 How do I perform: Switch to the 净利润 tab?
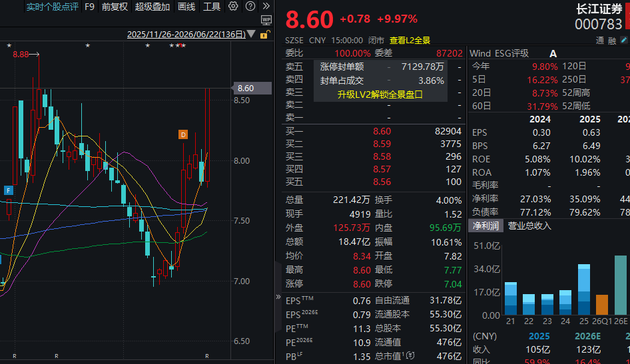485,226
